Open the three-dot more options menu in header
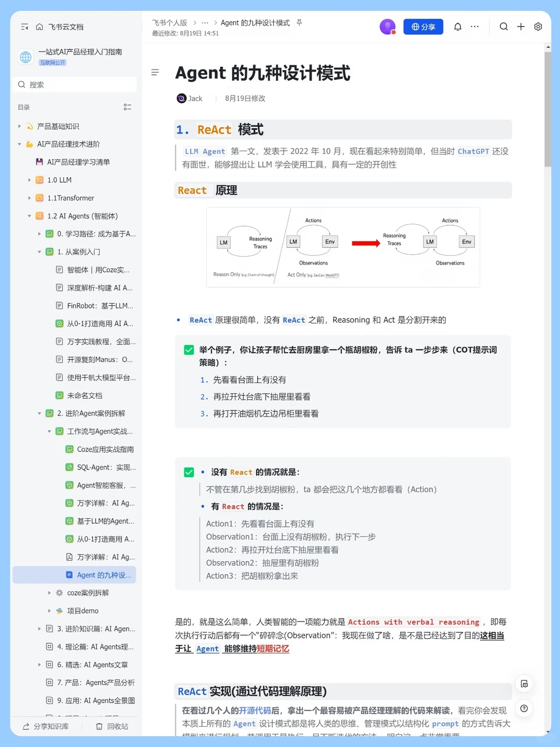This screenshot has height=747, width=560. point(475,26)
